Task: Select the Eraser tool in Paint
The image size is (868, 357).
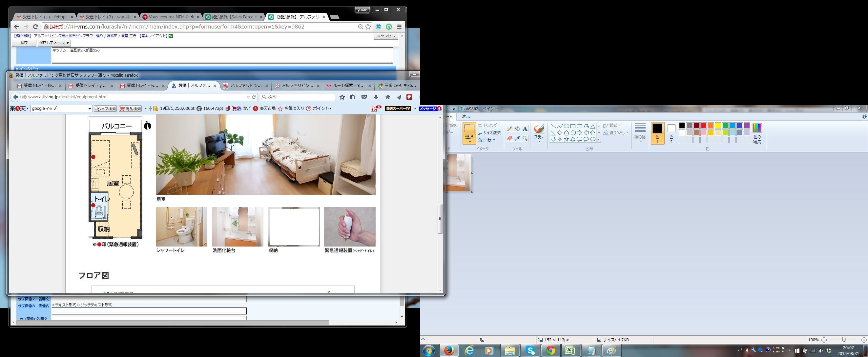Action: (509, 138)
